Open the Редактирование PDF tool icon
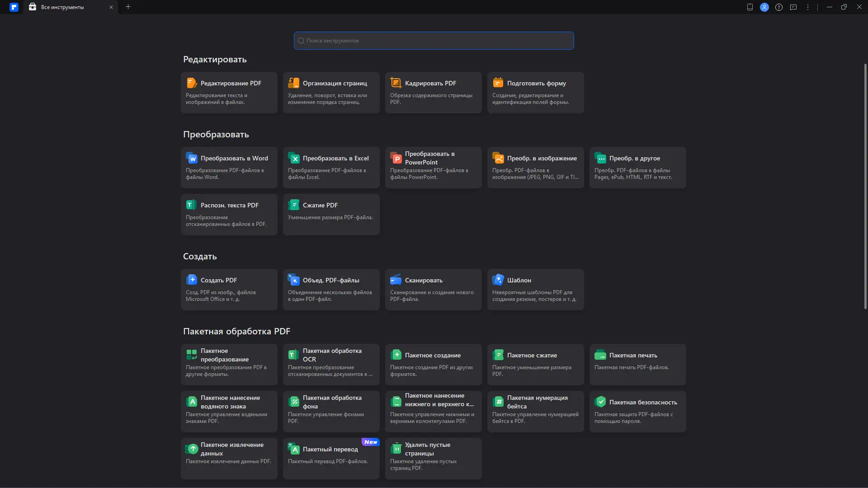The image size is (868, 488). [192, 83]
